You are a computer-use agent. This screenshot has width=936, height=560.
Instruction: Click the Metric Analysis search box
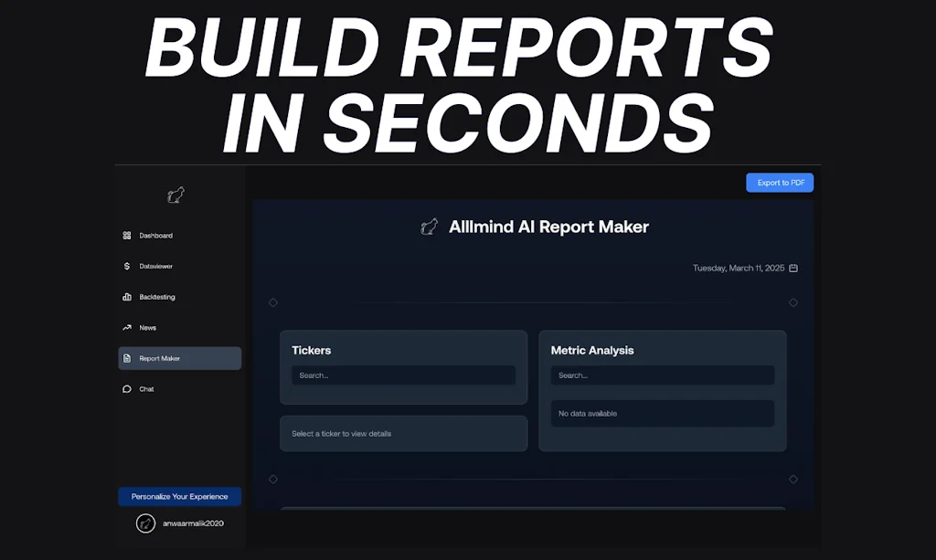pos(662,375)
